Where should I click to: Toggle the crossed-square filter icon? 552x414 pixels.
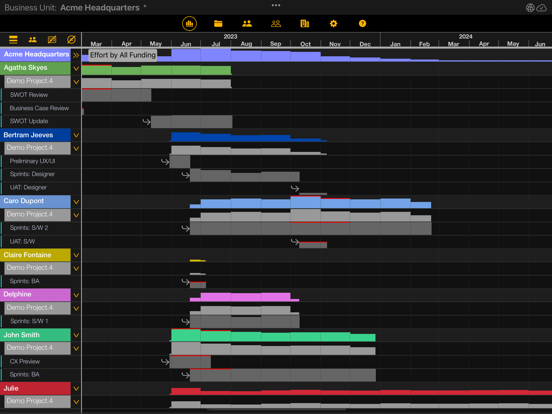(x=52, y=39)
